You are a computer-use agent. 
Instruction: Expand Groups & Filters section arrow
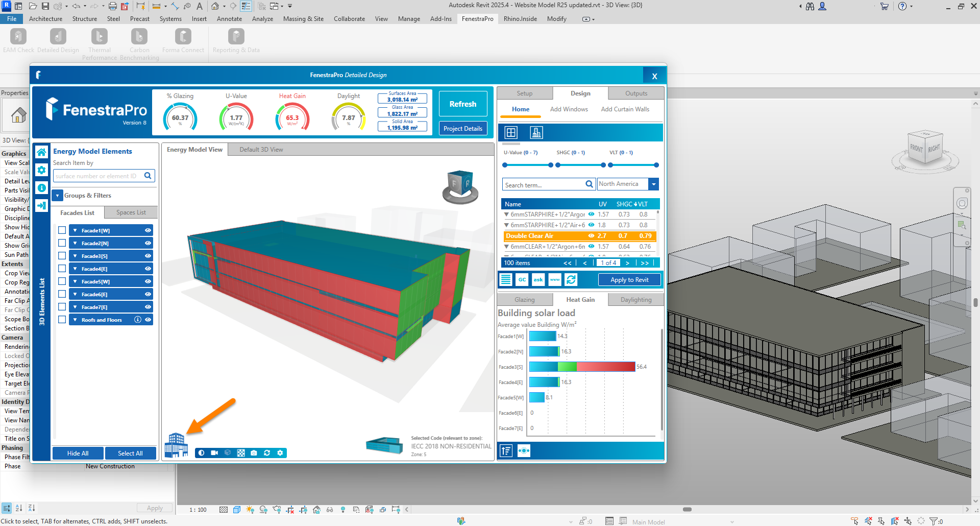click(57, 196)
